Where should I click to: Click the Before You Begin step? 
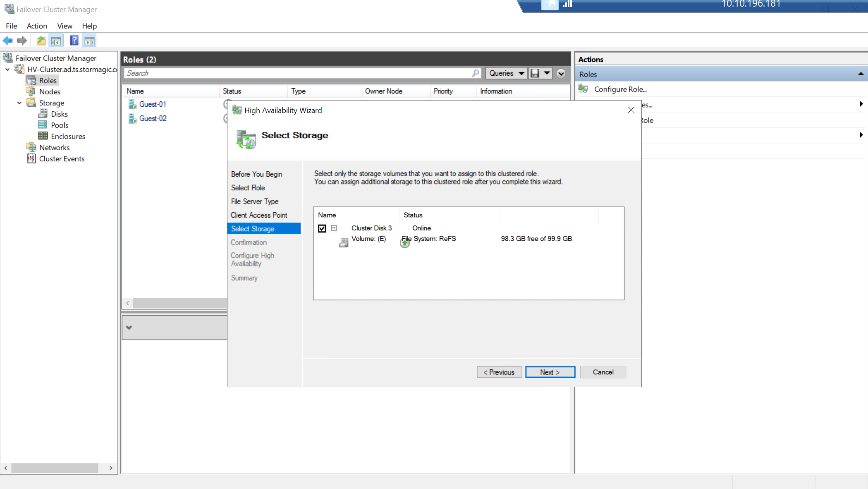257,174
